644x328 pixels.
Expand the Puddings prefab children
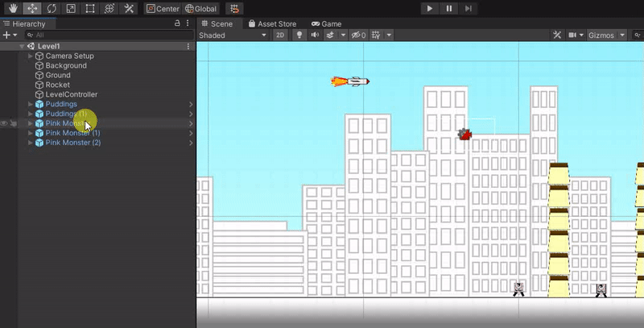pyautogui.click(x=31, y=104)
